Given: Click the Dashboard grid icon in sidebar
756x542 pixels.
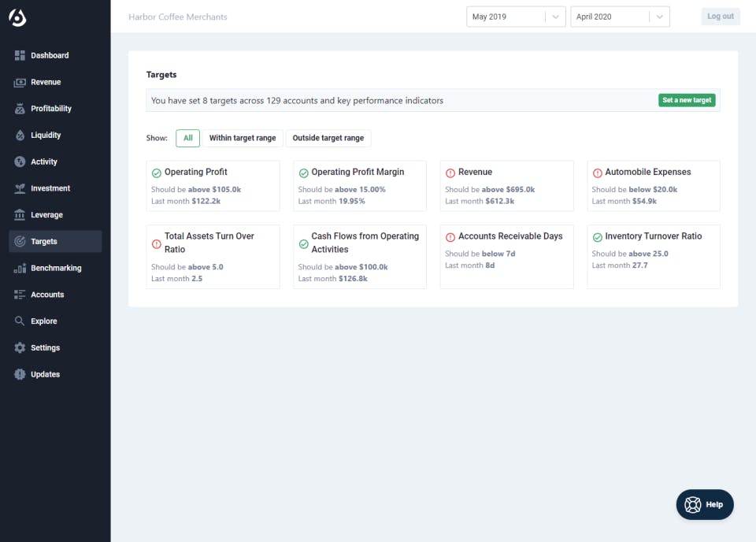Looking at the screenshot, I should coord(20,56).
